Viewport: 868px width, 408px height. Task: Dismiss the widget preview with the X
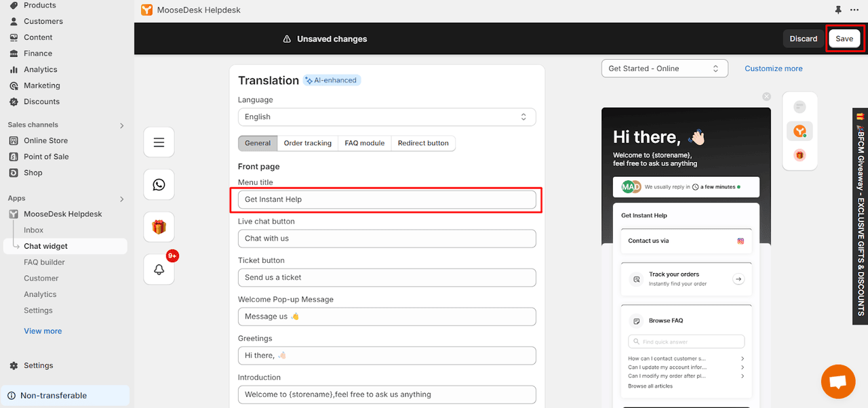[x=766, y=96]
